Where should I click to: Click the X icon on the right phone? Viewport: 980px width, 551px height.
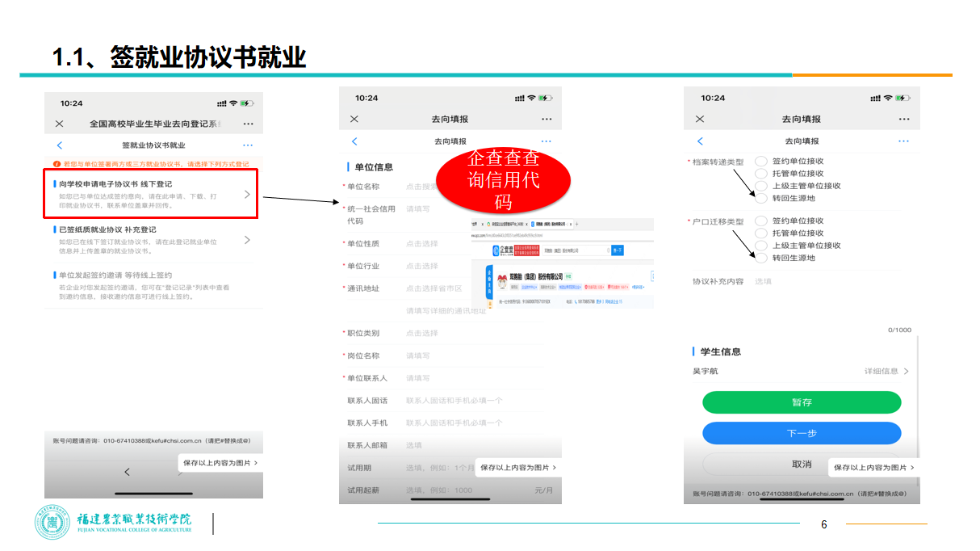(700, 119)
